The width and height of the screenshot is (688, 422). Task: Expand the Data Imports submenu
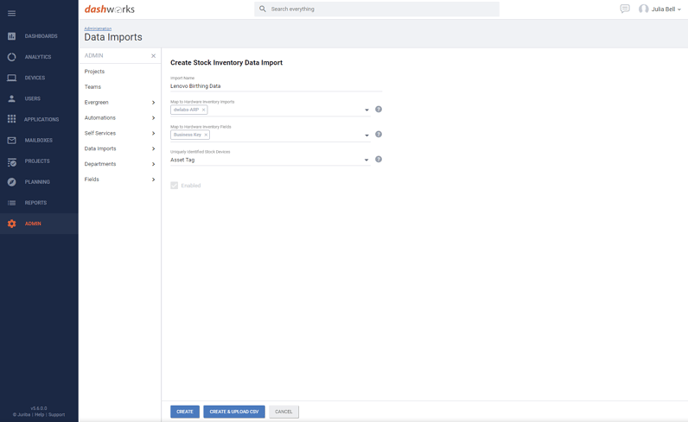(x=153, y=149)
